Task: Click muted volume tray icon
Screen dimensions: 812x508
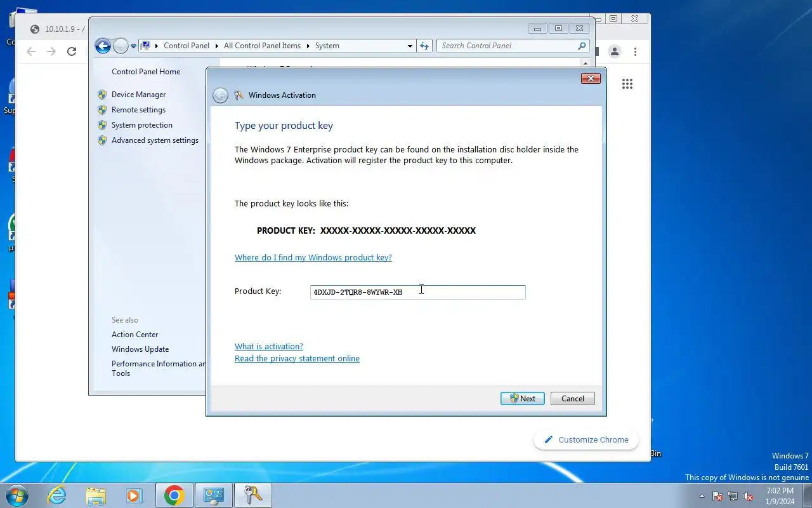Action: tap(749, 497)
